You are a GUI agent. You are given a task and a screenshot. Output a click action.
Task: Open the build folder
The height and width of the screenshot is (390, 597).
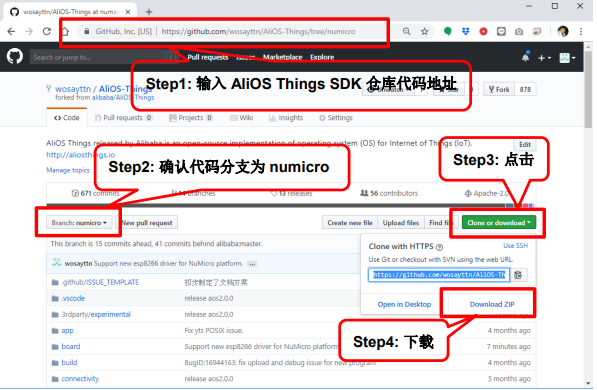(x=69, y=363)
